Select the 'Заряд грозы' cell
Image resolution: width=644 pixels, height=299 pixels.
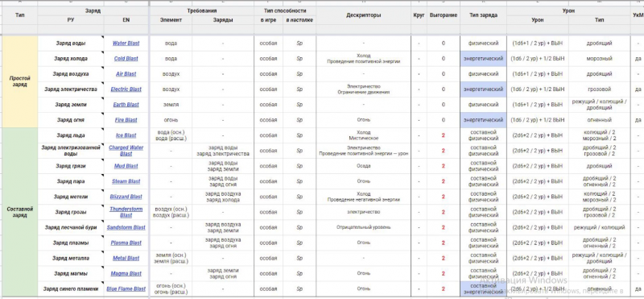71,212
